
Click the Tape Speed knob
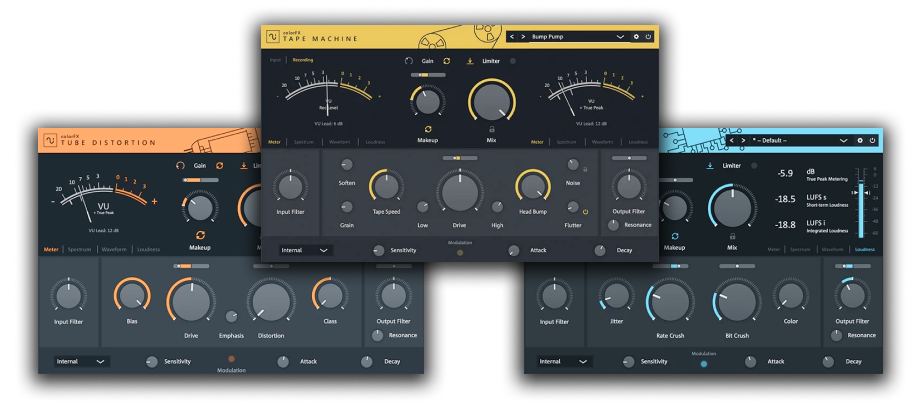click(386, 187)
